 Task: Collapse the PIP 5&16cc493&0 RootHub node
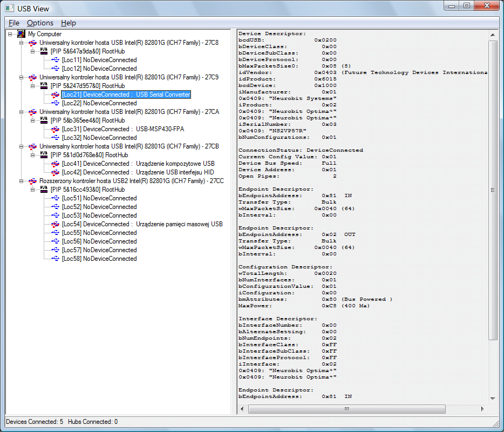[32, 190]
